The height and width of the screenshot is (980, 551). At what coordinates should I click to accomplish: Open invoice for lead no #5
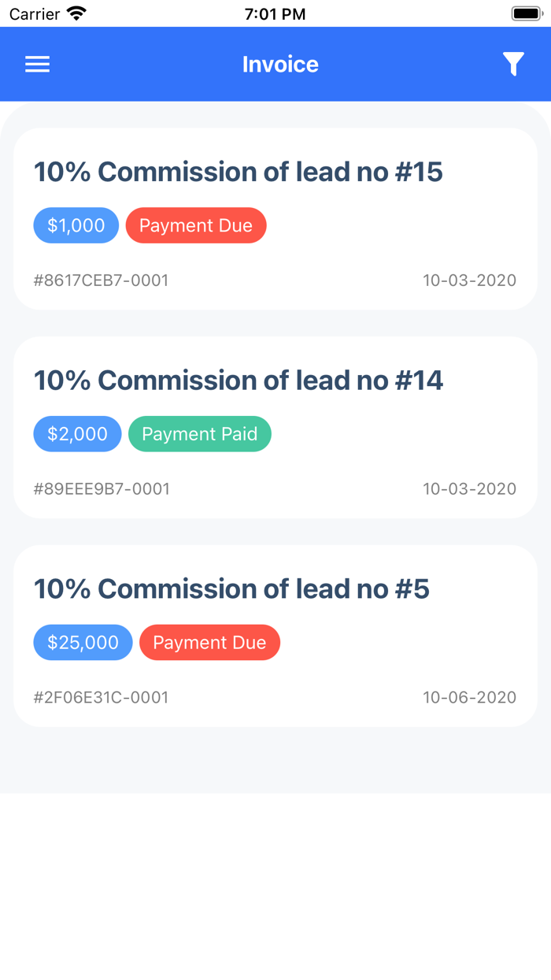231,589
